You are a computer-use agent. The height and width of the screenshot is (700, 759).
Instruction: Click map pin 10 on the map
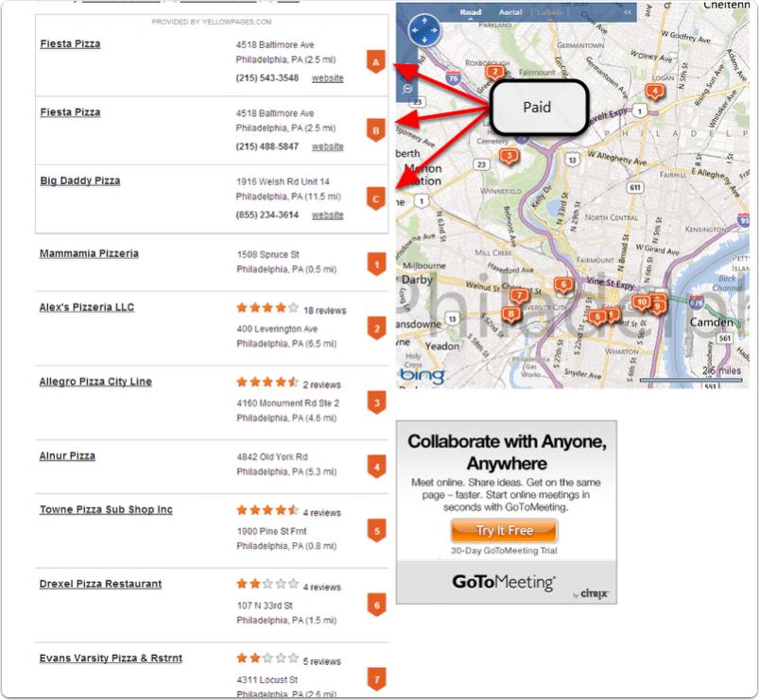(642, 303)
